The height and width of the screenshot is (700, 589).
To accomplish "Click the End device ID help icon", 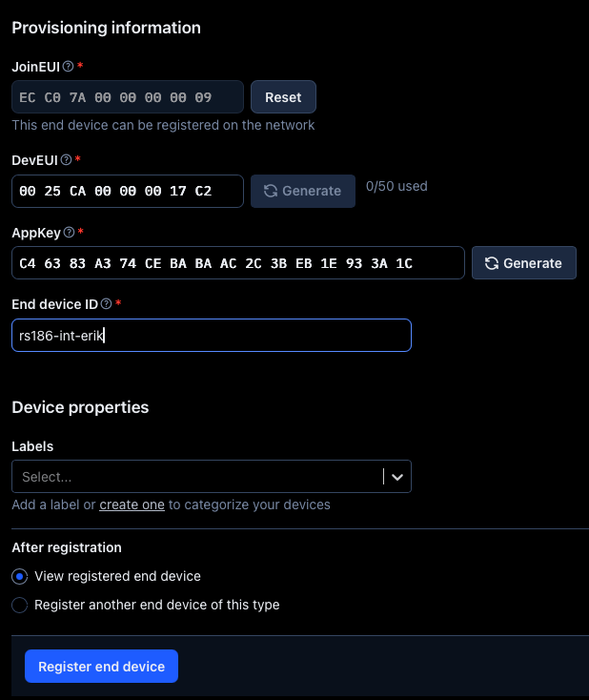I will pyautogui.click(x=107, y=303).
